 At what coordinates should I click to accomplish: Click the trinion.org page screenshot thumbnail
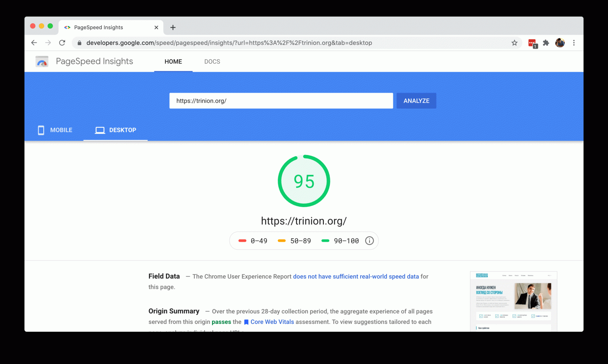514,301
